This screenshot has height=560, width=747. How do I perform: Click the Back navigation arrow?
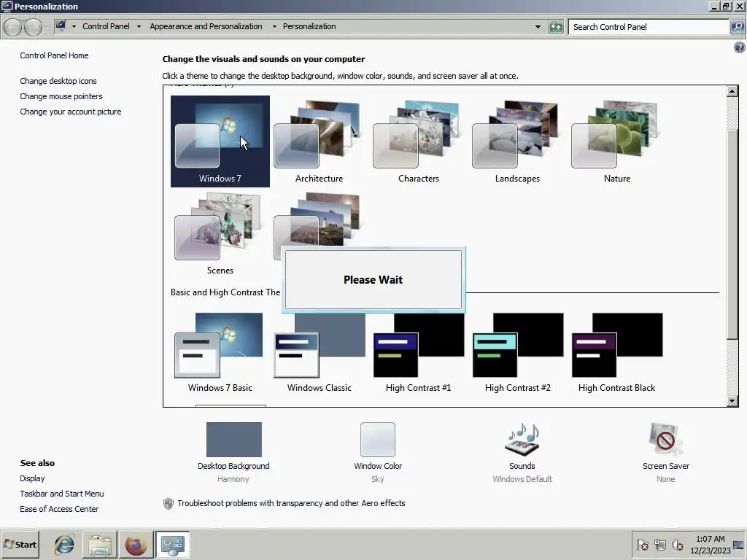coord(13,27)
